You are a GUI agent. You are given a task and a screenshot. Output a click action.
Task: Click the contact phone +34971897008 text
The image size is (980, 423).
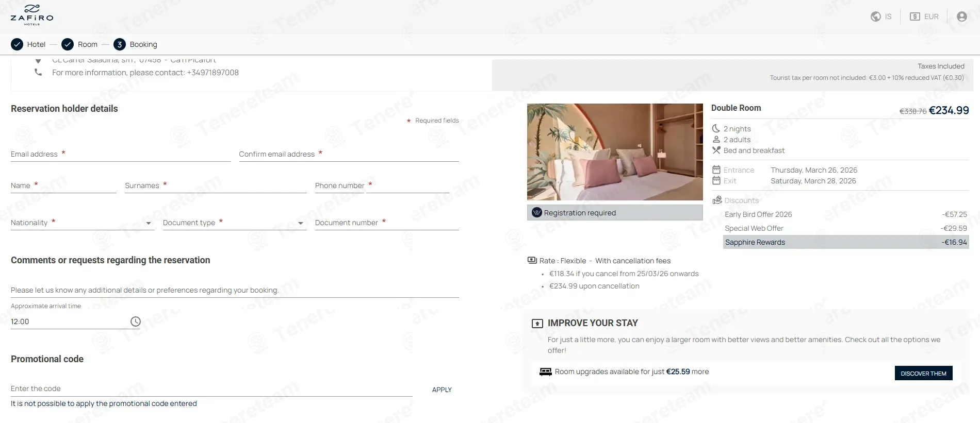[213, 73]
